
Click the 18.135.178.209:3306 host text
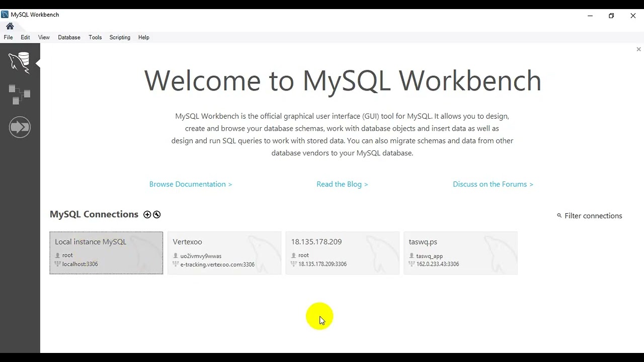[x=323, y=264]
